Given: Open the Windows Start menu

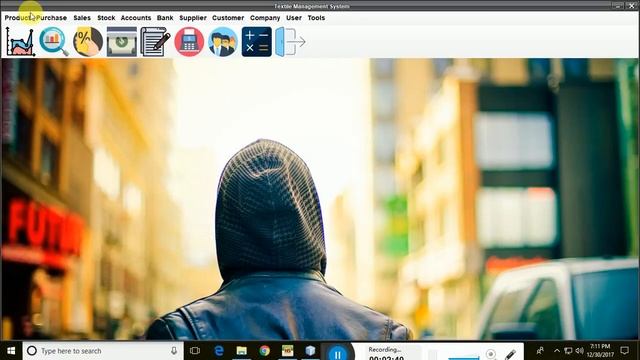Looking at the screenshot, I should click(11, 351).
